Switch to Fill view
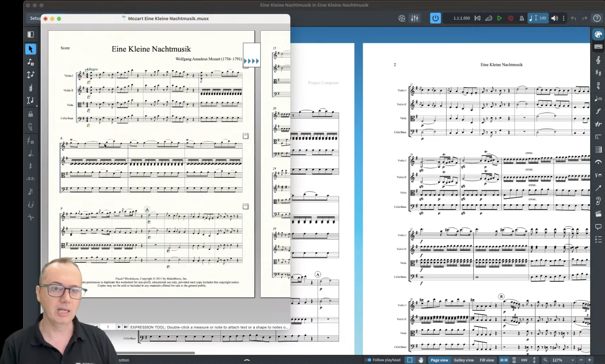Screen dimensions: 605x364 point(487,360)
